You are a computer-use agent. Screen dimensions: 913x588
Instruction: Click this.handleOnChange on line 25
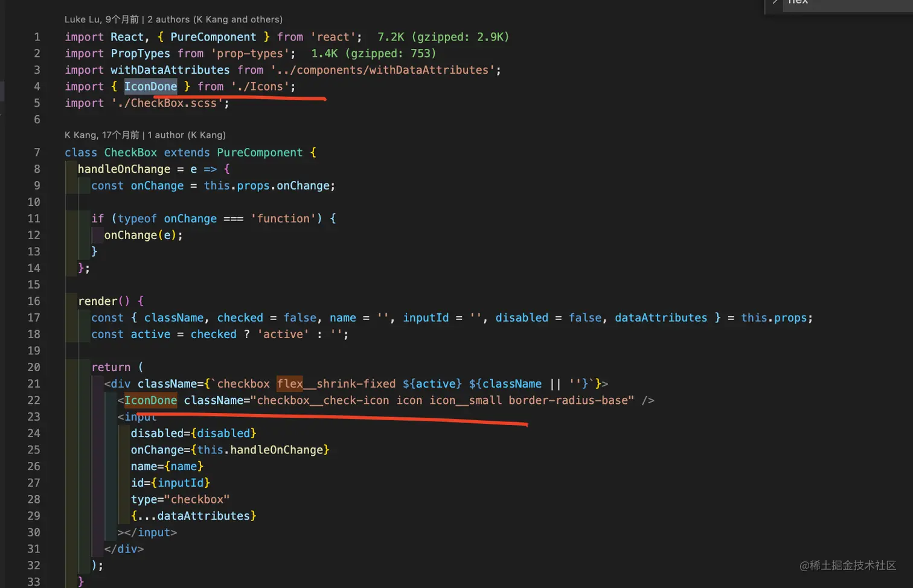(260, 450)
